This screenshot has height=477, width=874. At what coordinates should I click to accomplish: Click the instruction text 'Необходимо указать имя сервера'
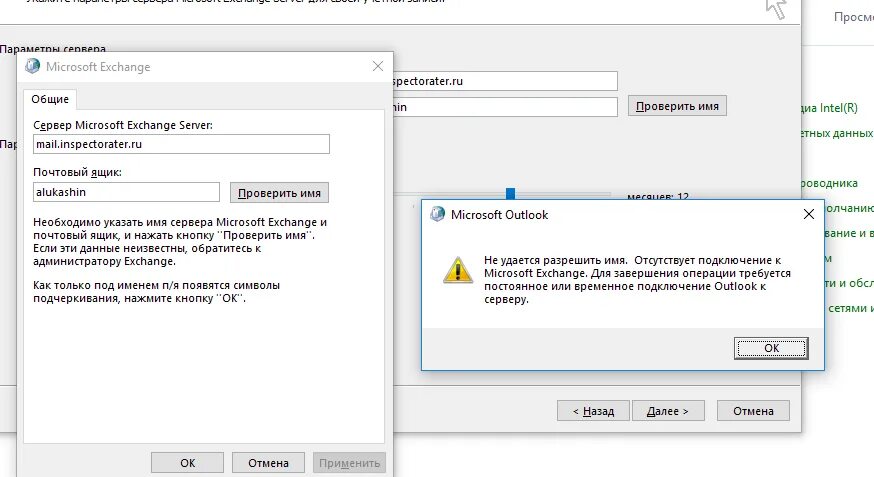180,241
